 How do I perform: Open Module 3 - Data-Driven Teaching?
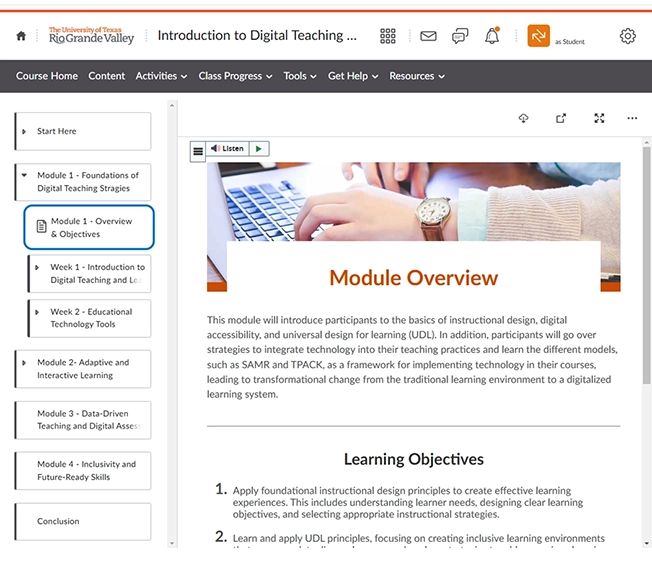coord(83,420)
